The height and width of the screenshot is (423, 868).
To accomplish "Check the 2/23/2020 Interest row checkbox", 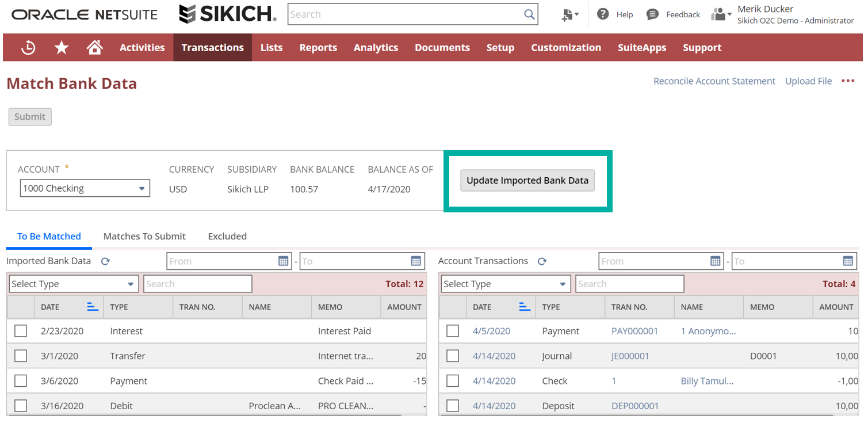I will coord(21,331).
